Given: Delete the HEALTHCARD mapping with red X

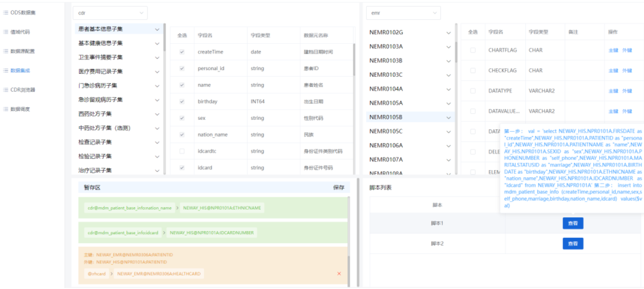Looking at the screenshot, I should pyautogui.click(x=339, y=274).
